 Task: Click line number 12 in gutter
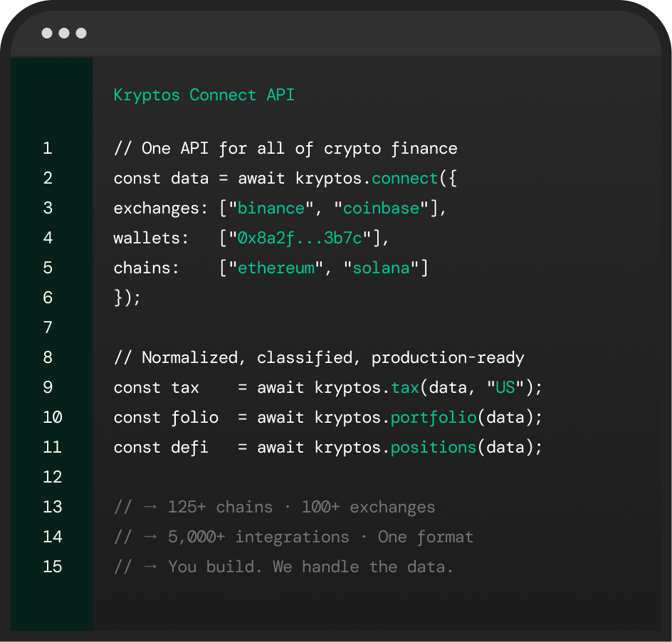[x=52, y=477]
